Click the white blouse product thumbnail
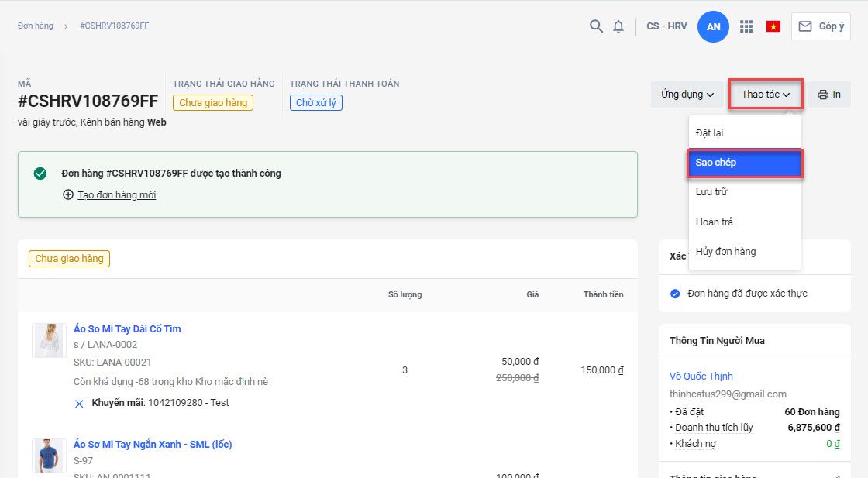Viewport: 868px width, 478px height. (x=50, y=340)
